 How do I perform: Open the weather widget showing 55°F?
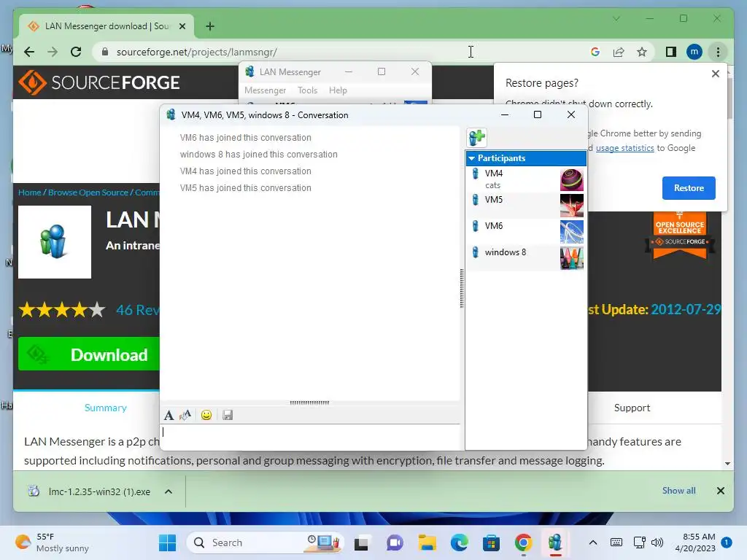coord(52,542)
